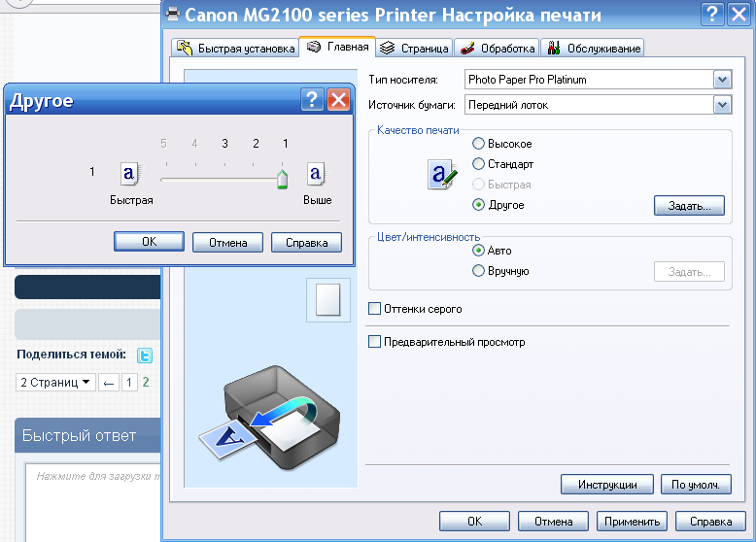Image resolution: width=756 pixels, height=542 pixels.
Task: Click the stacked pages icon on Страница tab
Action: 387,49
